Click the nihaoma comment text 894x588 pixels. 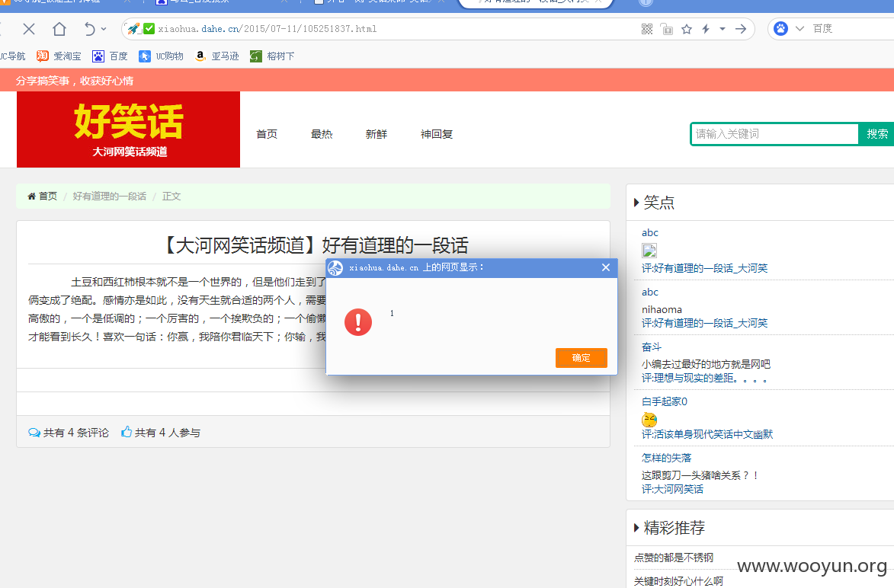pos(662,309)
